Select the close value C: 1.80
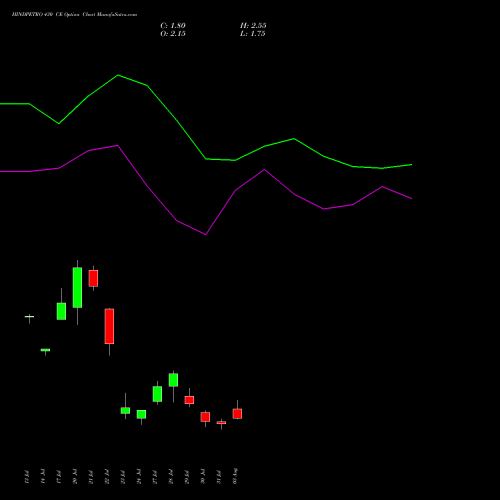Viewport: 500px width, 500px height. click(173, 26)
